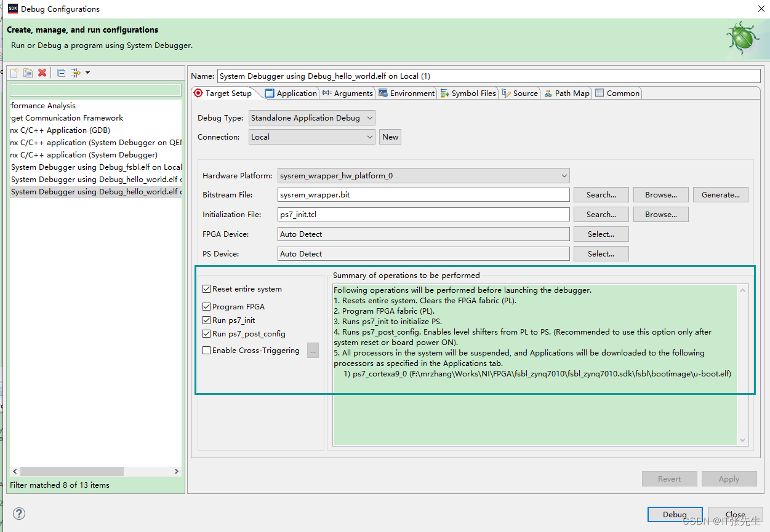The image size is (770, 532).
Task: Duplicate the selected launch configuration
Action: 28,73
